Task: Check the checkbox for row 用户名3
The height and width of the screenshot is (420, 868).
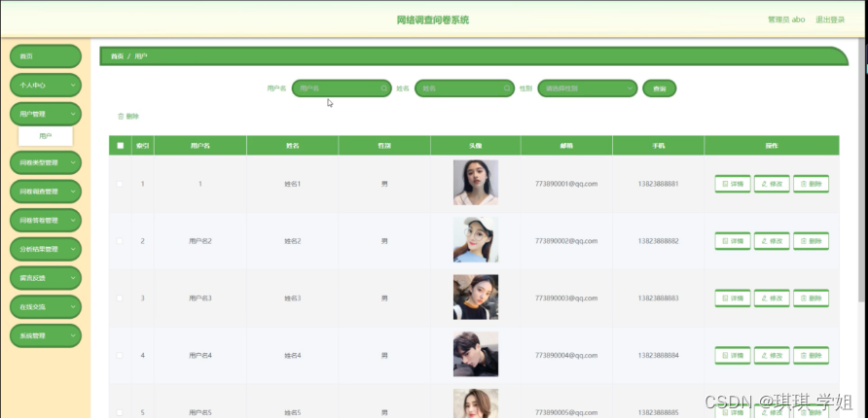Action: pyautogui.click(x=120, y=298)
